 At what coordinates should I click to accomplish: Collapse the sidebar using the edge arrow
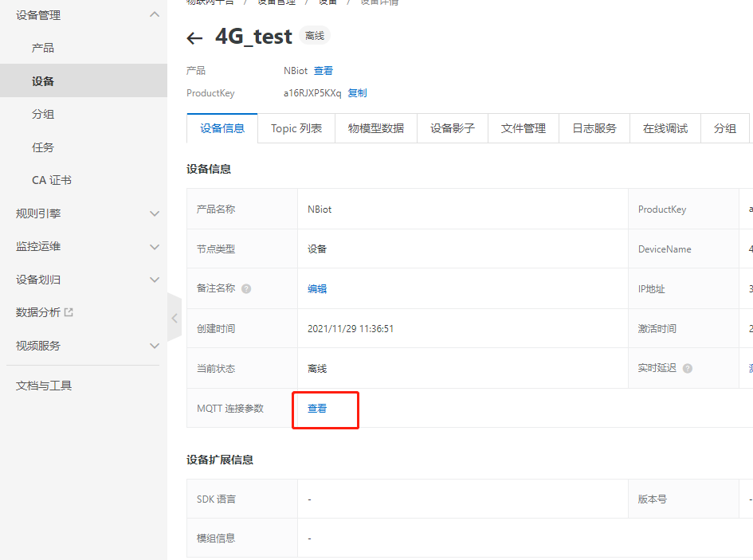tap(175, 317)
